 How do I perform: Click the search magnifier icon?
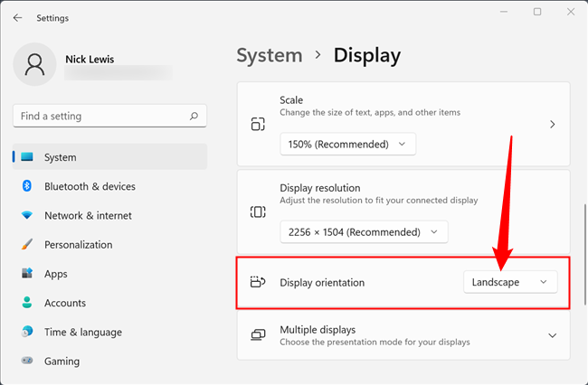pos(194,116)
